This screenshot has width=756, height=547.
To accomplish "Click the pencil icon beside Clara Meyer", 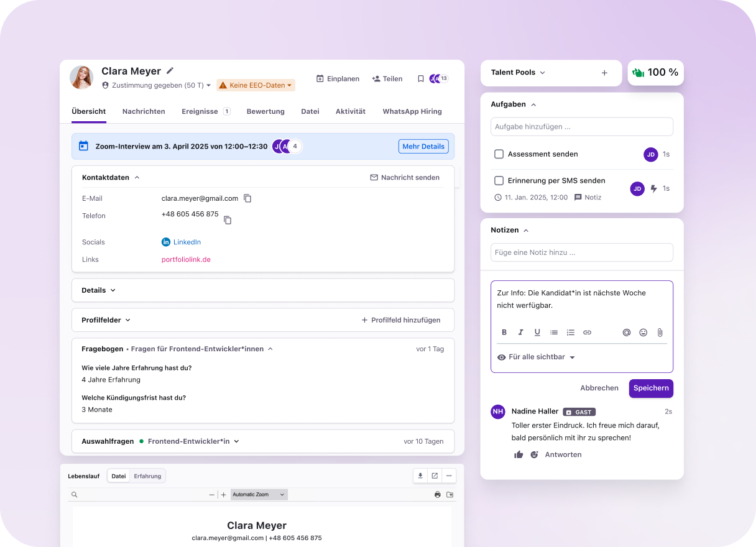I will (x=170, y=71).
